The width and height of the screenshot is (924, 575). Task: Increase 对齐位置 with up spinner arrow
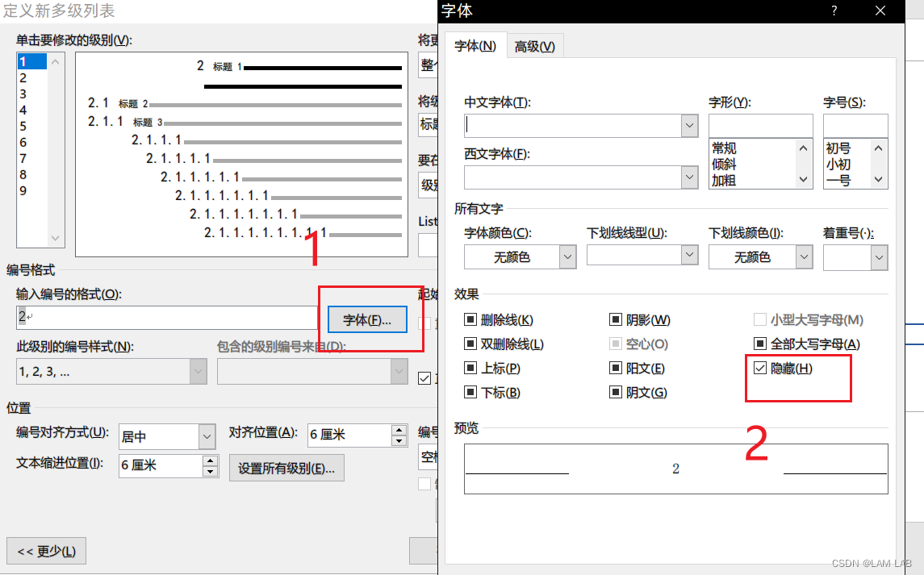(399, 430)
